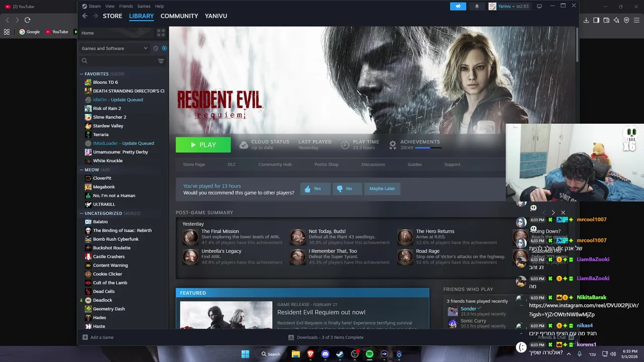Open the STORE tab
644x362 pixels.
tap(113, 16)
